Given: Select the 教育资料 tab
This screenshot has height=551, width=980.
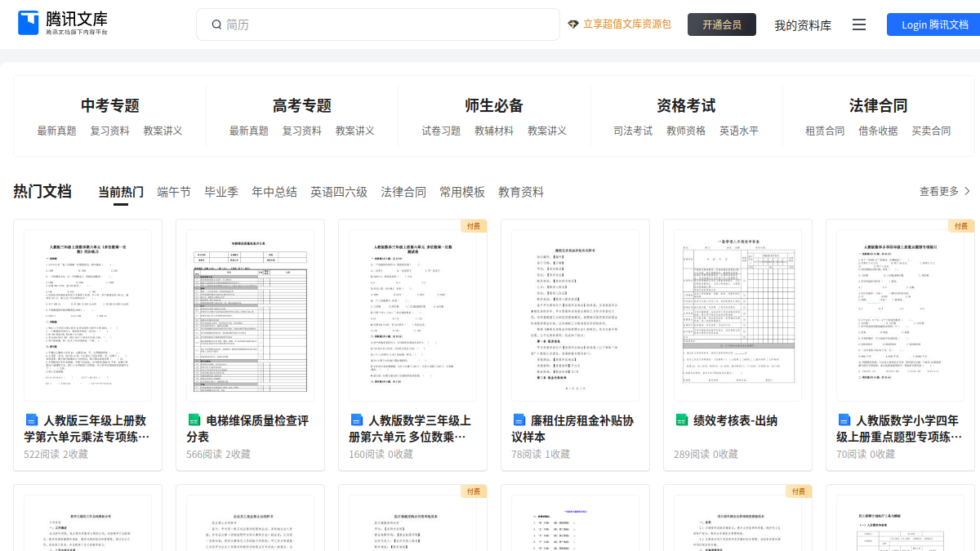Looking at the screenshot, I should pyautogui.click(x=521, y=192).
